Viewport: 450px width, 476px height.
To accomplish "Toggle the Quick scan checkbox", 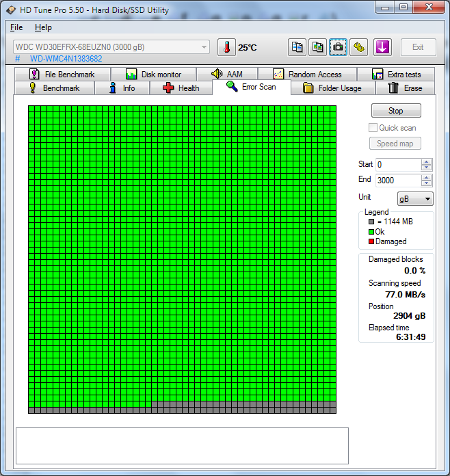I will coord(373,128).
